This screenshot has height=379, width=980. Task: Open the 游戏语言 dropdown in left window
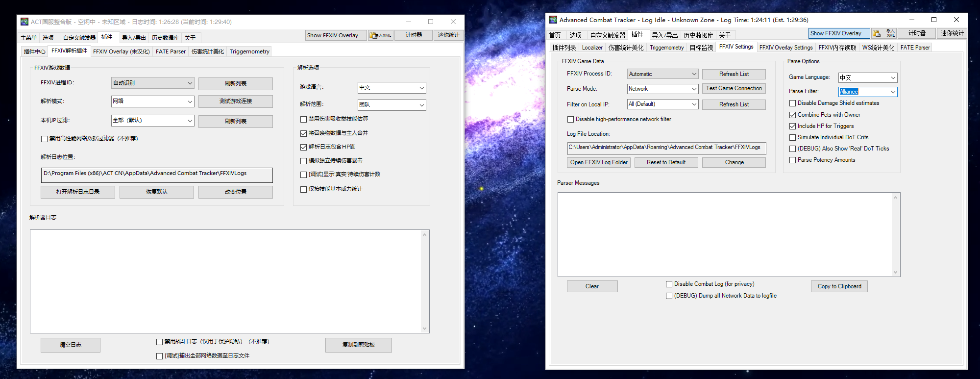(392, 87)
